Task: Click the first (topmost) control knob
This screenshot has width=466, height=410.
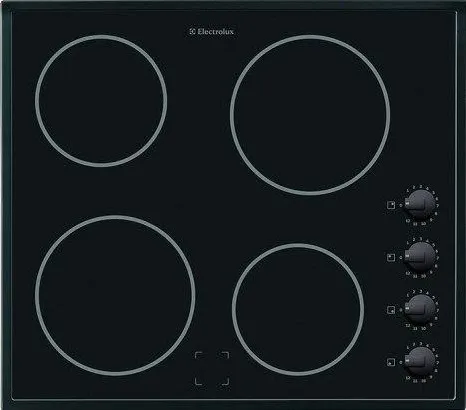Action: 420,205
